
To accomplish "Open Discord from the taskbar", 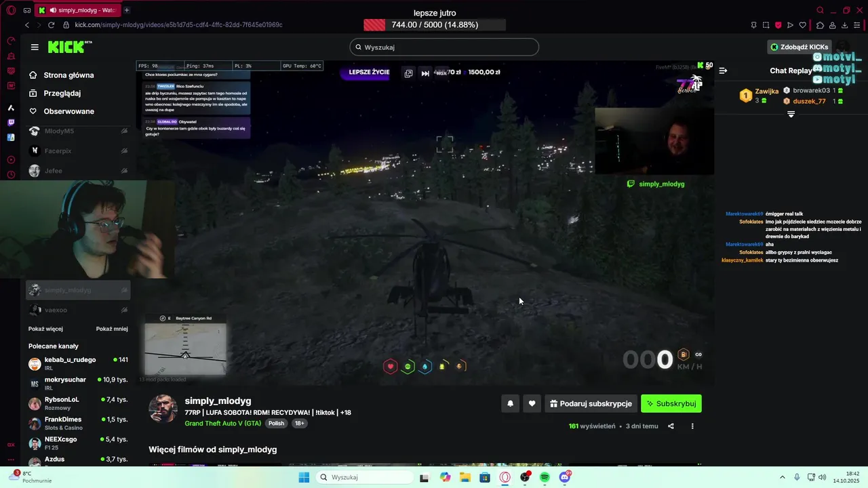I will (x=565, y=477).
